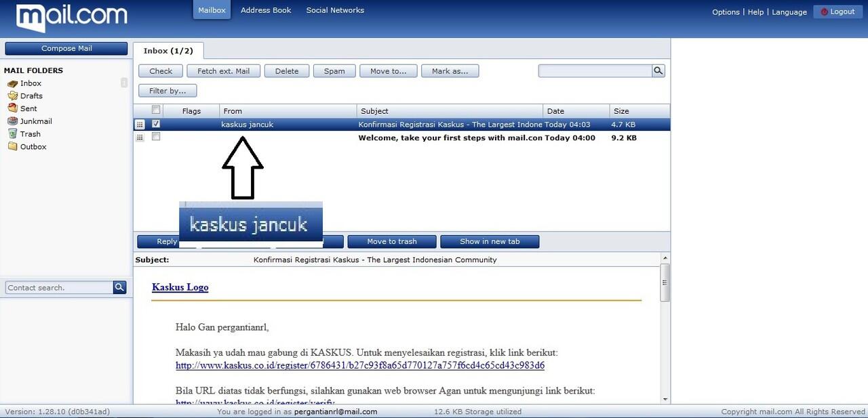Image resolution: width=868 pixels, height=418 pixels.
Task: Select the Junkmail folder label
Action: coord(36,121)
